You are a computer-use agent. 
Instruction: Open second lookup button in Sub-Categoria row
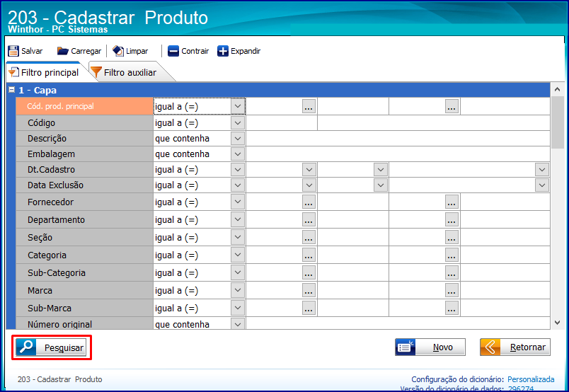tap(452, 272)
